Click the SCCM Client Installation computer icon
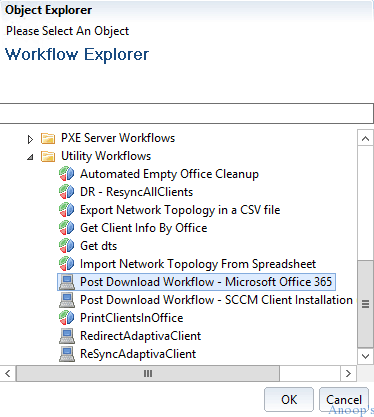The width and height of the screenshot is (374, 417). click(x=67, y=300)
